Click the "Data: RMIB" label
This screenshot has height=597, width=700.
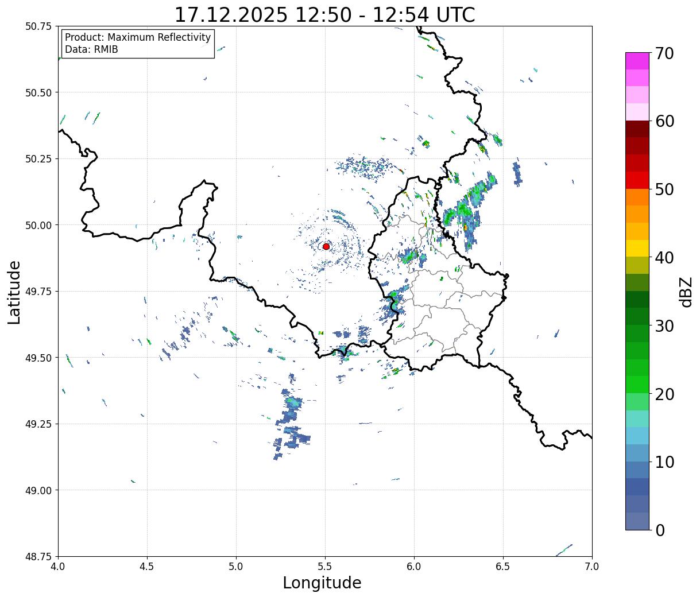pyautogui.click(x=91, y=49)
